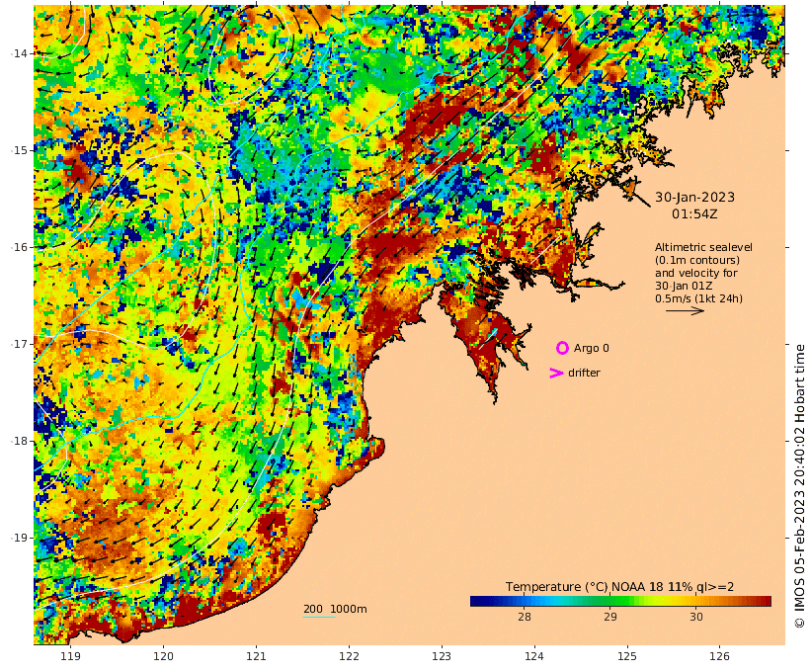The height and width of the screenshot is (672, 810).
Task: Click the '01:54Z' time label
Action: (694, 214)
